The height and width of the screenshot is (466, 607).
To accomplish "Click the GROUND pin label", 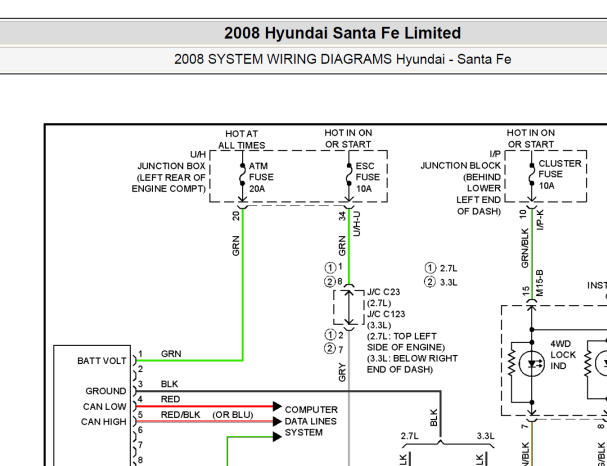I will click(x=106, y=391).
